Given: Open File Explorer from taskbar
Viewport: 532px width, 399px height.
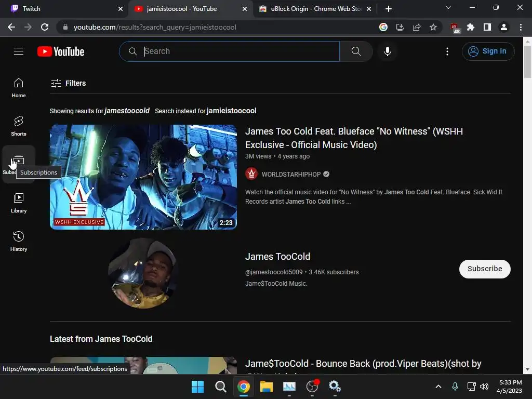Looking at the screenshot, I should point(267,387).
